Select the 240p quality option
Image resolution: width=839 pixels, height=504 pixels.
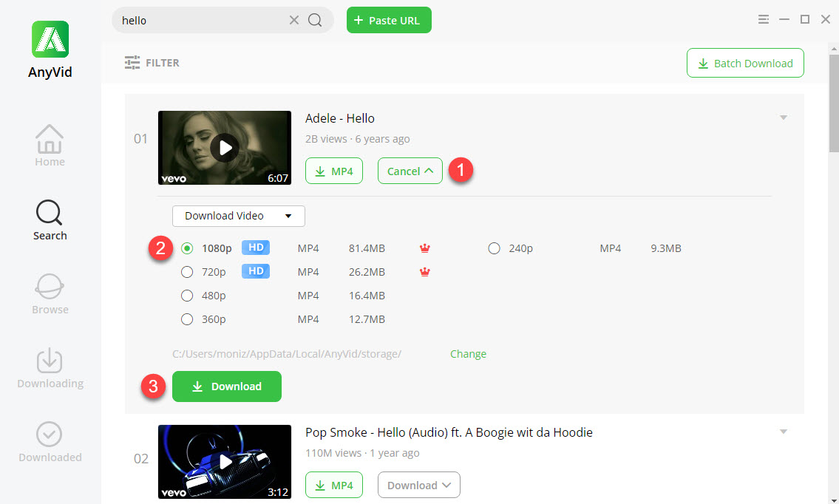[495, 248]
